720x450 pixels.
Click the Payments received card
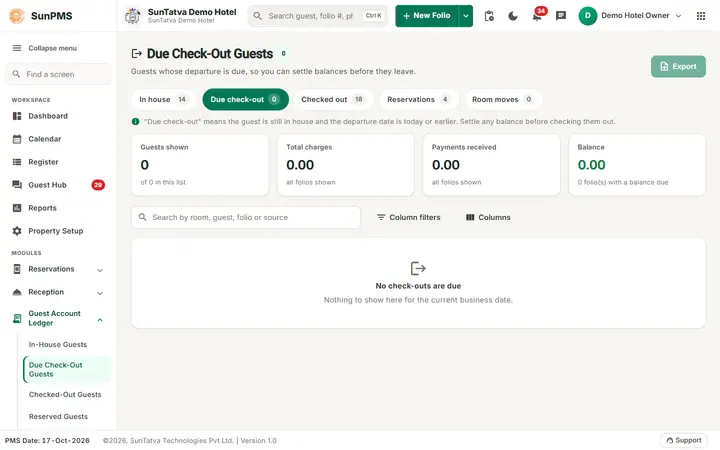[491, 165]
